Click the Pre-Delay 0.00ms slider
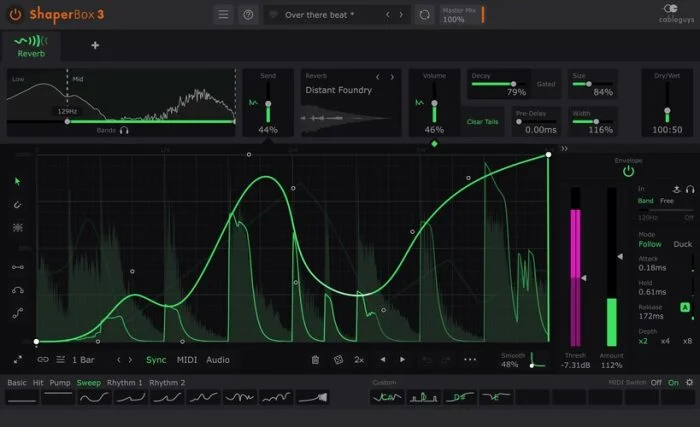Viewport: 700px width, 427px height. tap(536, 121)
